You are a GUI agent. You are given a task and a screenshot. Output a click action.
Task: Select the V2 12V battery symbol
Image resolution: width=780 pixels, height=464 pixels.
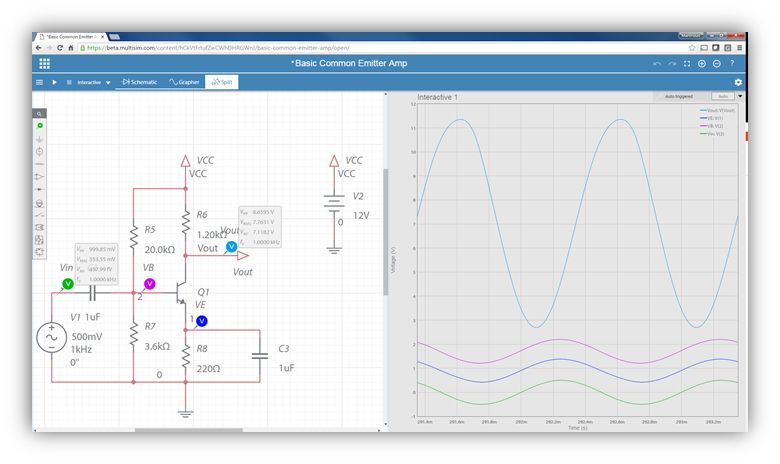coord(334,202)
